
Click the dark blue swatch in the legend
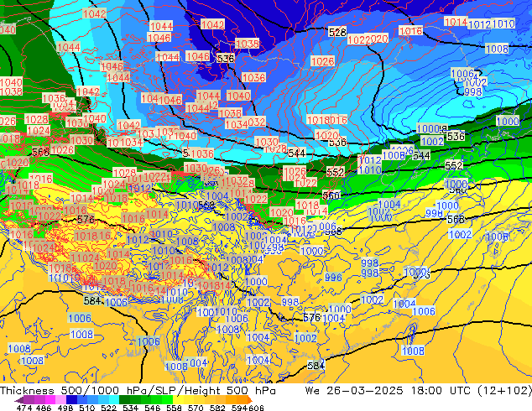point(71,400)
